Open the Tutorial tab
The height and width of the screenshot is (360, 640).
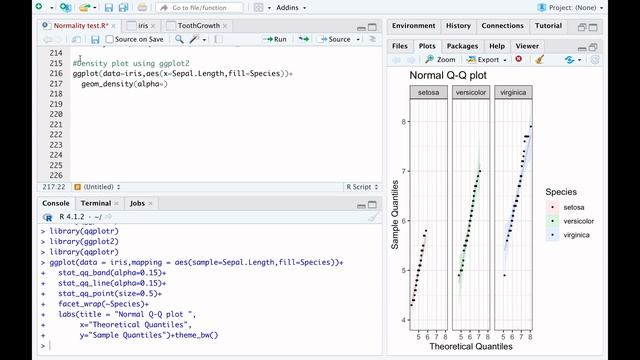(548, 26)
